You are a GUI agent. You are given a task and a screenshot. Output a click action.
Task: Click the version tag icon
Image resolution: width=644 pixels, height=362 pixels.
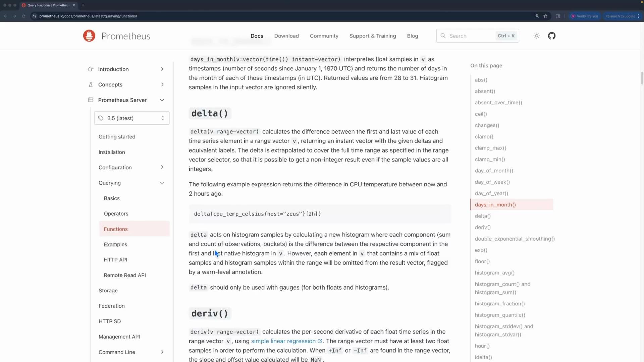click(101, 118)
